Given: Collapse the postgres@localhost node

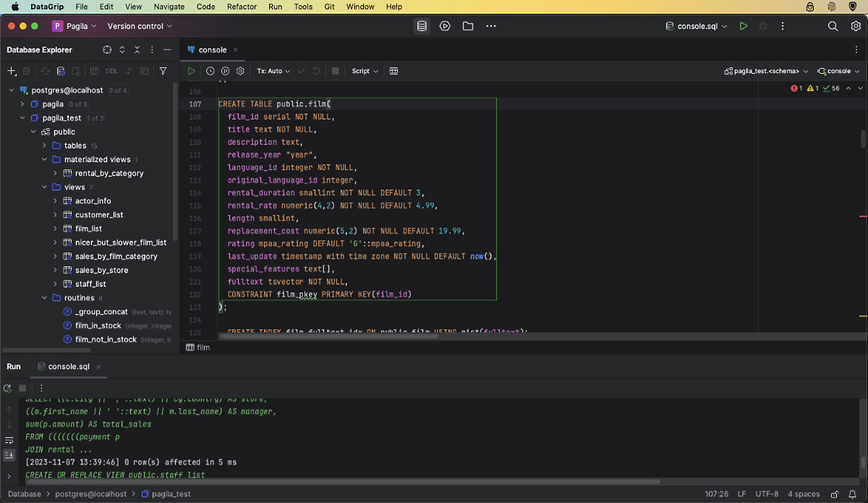Looking at the screenshot, I should coord(12,90).
